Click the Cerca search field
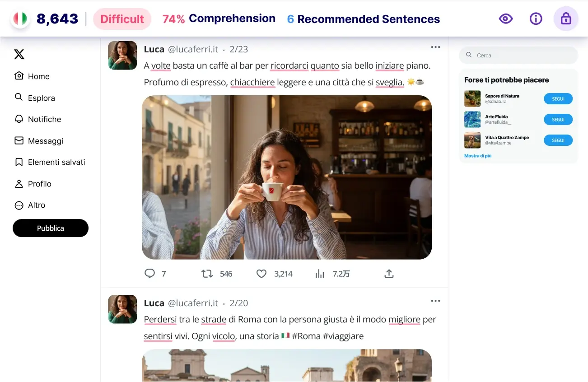The height and width of the screenshot is (382, 588). click(518, 55)
